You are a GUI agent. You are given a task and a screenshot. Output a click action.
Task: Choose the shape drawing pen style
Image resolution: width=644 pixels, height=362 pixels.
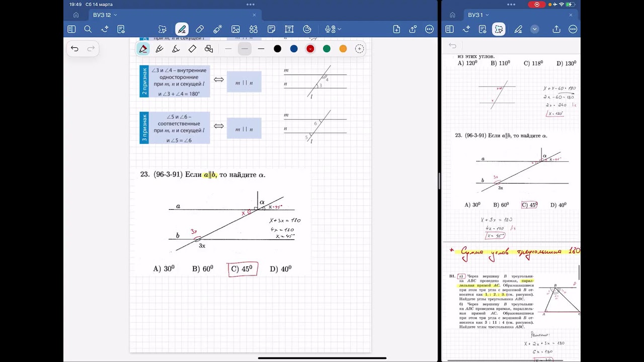[x=209, y=49]
